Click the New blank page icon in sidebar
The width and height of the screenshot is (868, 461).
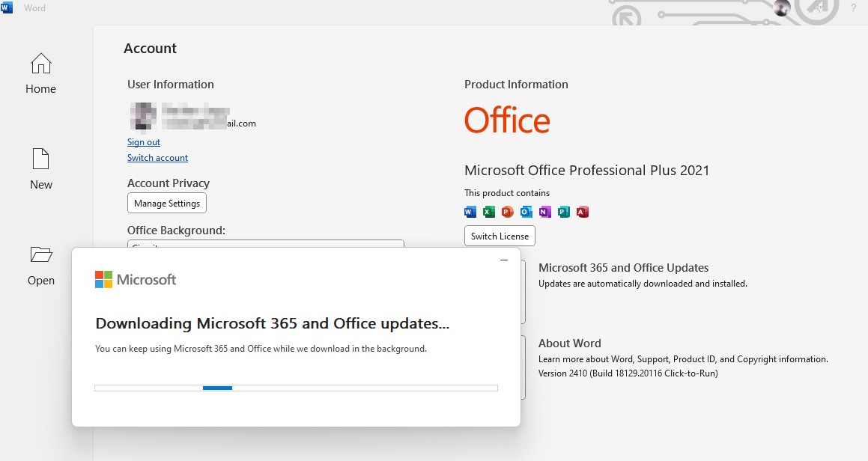(x=40, y=159)
